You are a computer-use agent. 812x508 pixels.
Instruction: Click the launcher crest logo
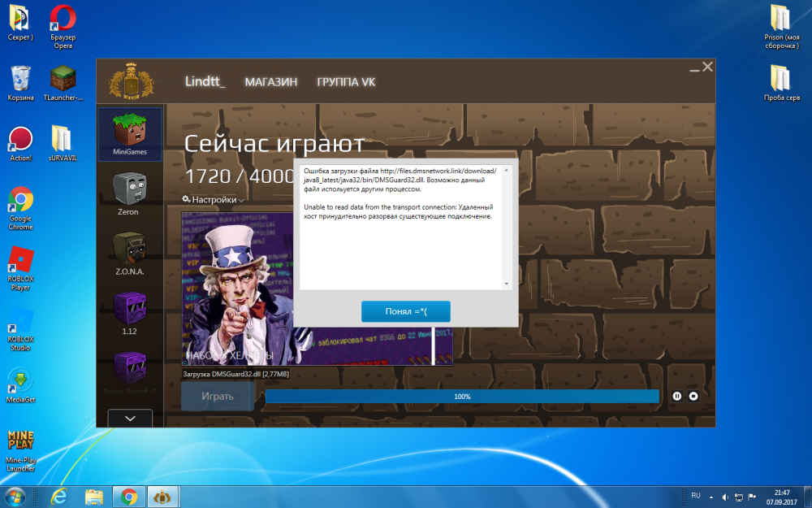[130, 81]
